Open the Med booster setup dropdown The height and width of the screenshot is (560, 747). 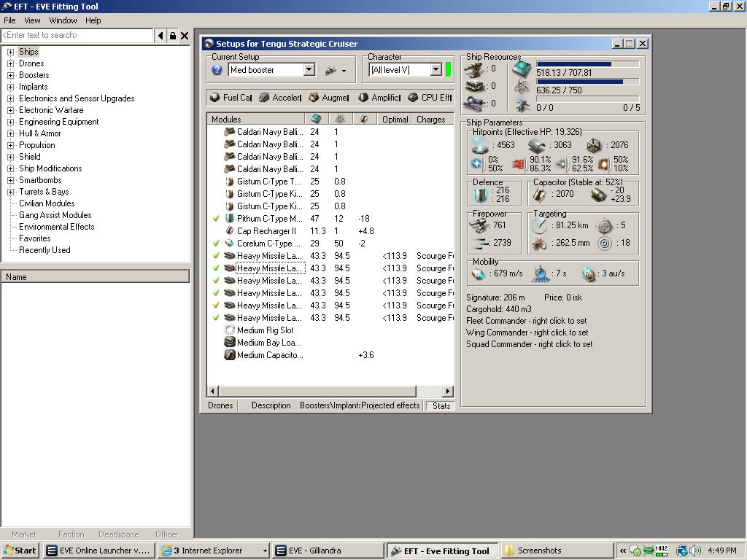(309, 70)
